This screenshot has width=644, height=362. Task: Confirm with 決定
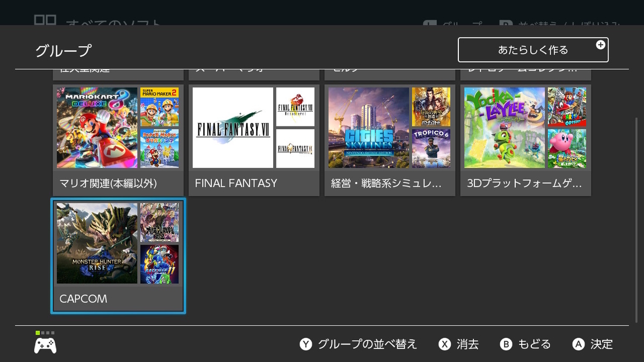click(x=601, y=344)
